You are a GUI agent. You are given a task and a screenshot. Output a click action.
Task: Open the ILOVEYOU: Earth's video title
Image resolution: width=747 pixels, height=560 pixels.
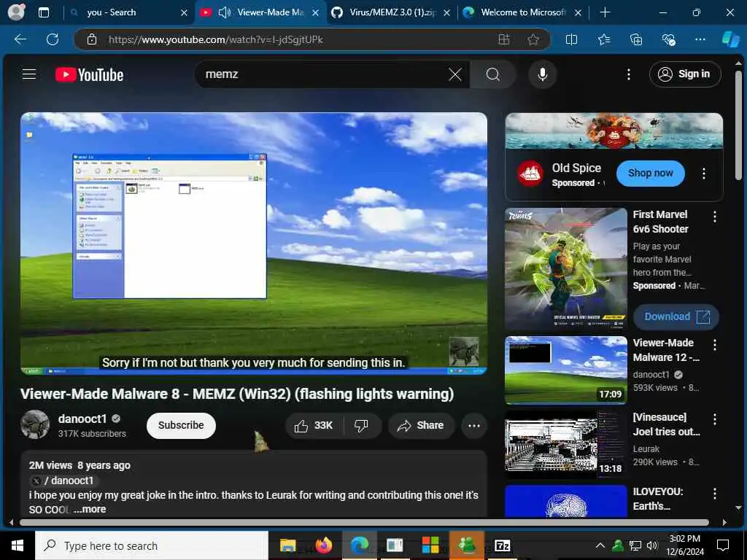658,499
